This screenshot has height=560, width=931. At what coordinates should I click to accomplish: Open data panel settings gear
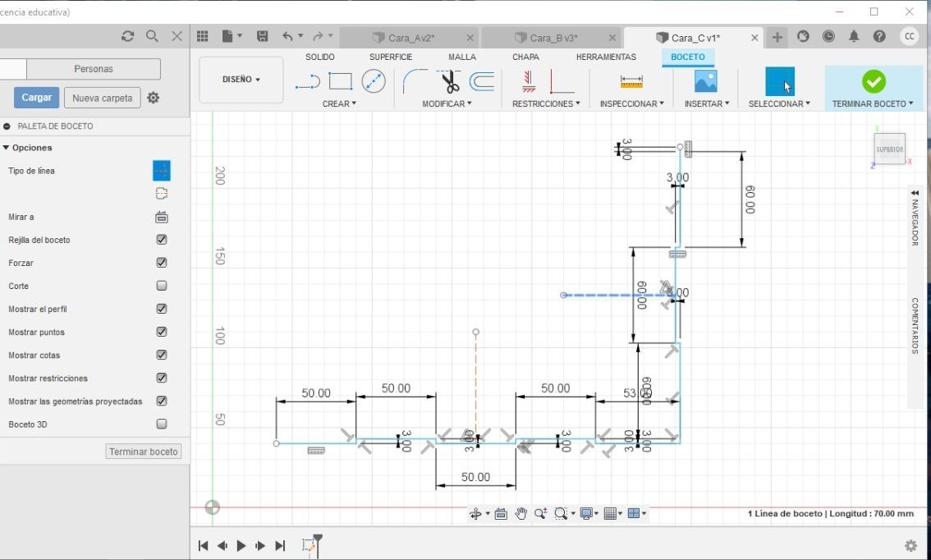154,98
